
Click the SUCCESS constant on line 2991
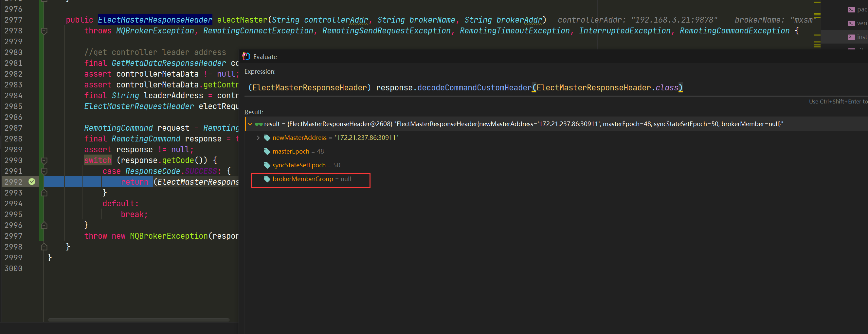pyautogui.click(x=201, y=171)
